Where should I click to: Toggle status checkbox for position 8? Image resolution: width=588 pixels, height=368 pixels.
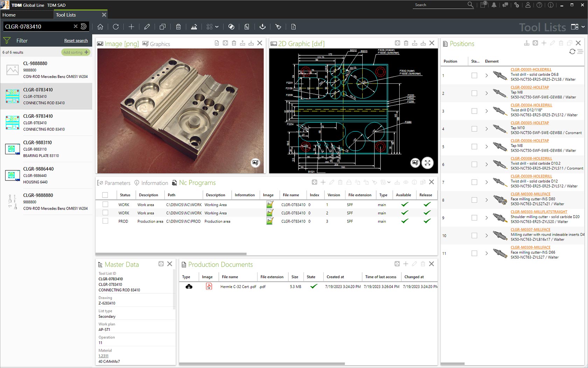(474, 200)
